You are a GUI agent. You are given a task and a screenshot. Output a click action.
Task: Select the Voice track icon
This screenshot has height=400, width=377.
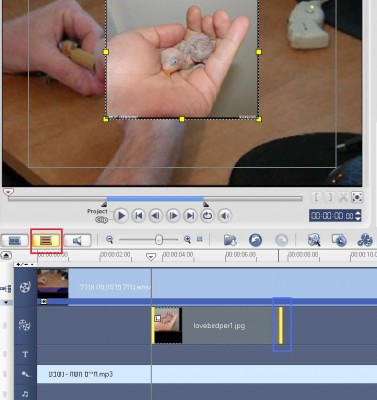pos(25,374)
